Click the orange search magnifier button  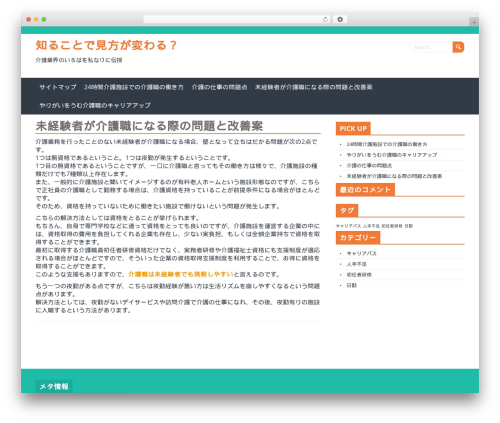pos(458,47)
